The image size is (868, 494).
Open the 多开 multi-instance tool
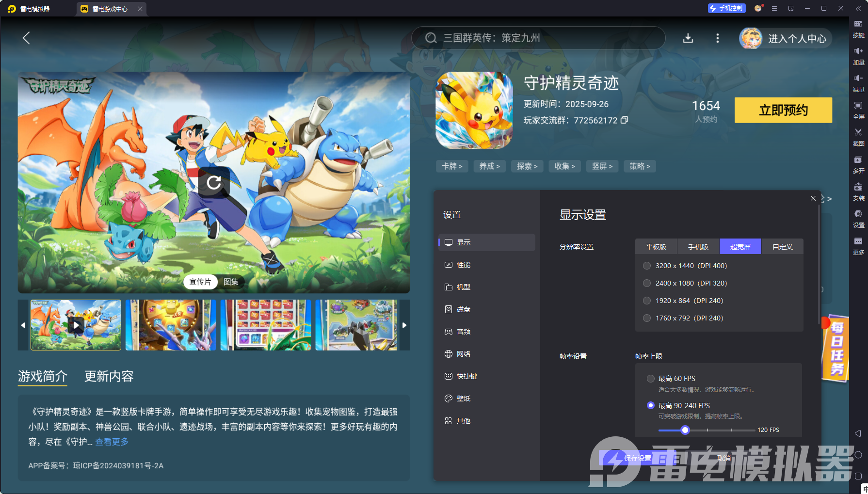tap(858, 165)
